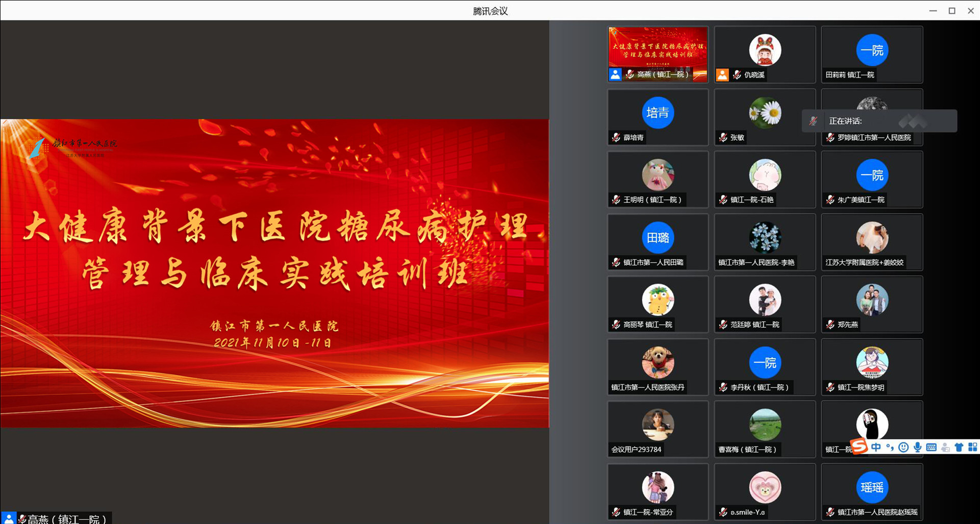Select blue 瑶瑶 avatar
The width and height of the screenshot is (980, 524).
click(x=872, y=487)
